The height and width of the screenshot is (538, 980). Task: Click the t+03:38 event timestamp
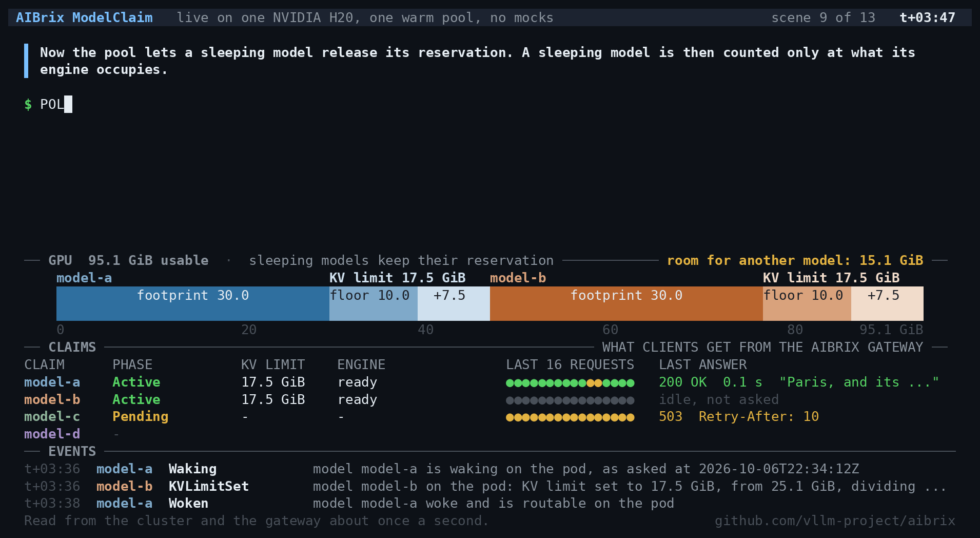(x=52, y=503)
